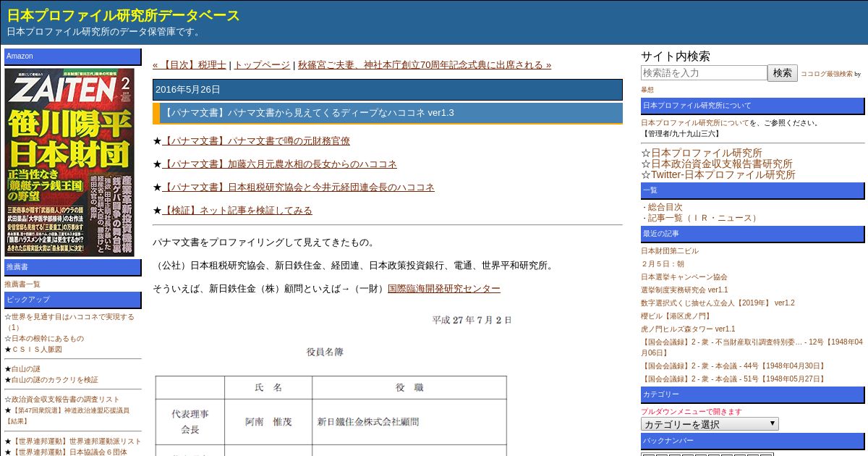The height and width of the screenshot is (456, 868).
Task: Open 推薦書一覧 link in left sidebar
Action: 22,284
